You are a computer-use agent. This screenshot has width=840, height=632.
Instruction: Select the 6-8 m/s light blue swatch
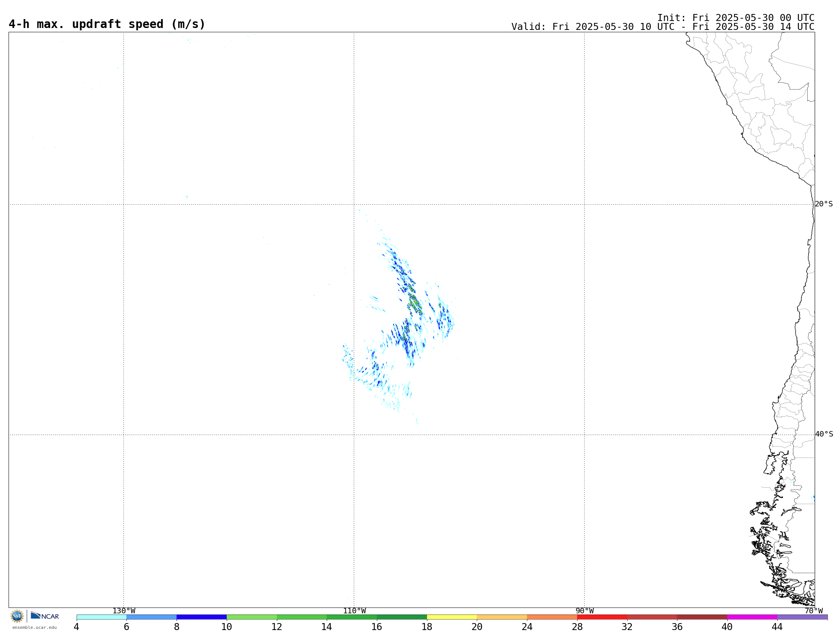pos(152,617)
